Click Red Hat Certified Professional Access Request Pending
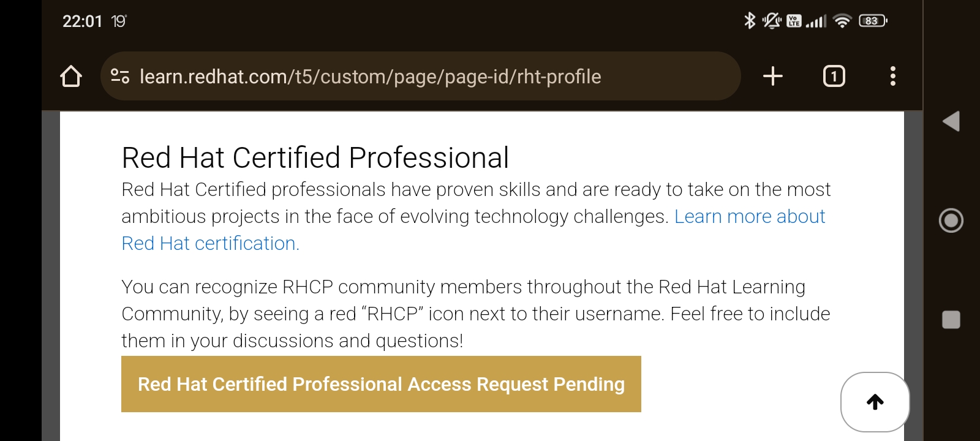980x441 pixels. point(381,384)
